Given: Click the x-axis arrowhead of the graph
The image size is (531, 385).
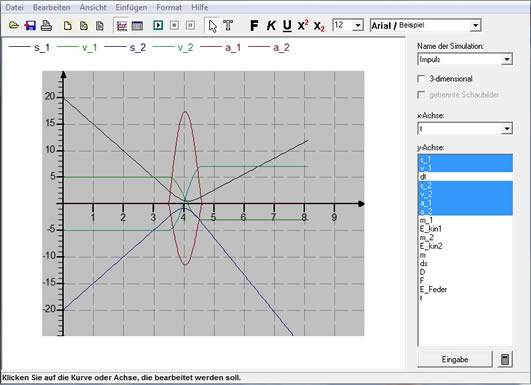Looking at the screenshot, I should tap(361, 204).
